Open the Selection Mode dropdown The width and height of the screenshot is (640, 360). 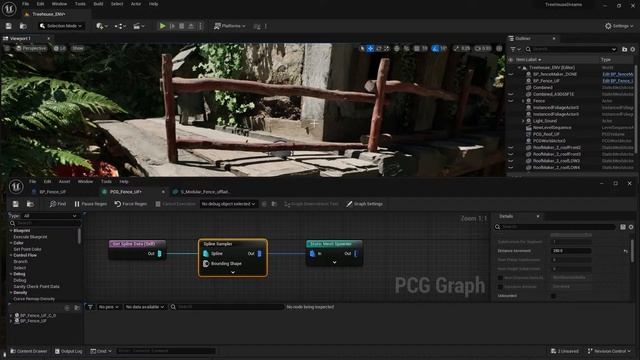pyautogui.click(x=61, y=26)
